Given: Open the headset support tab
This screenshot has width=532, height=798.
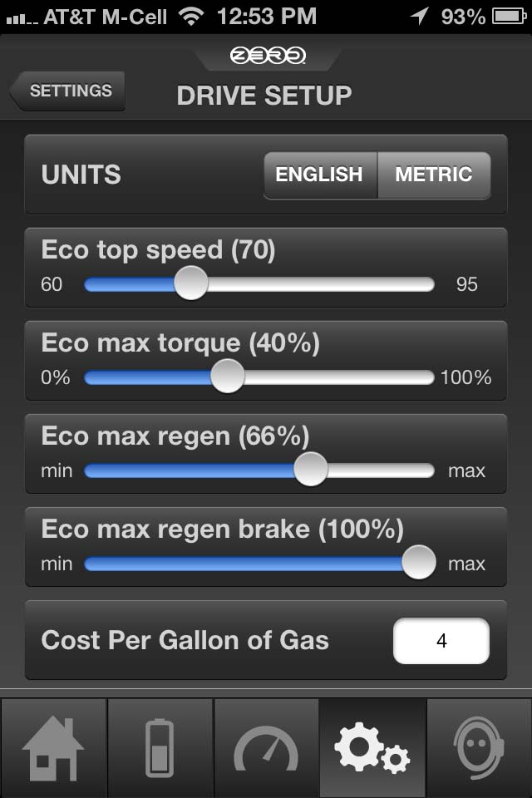Looking at the screenshot, I should tap(479, 747).
